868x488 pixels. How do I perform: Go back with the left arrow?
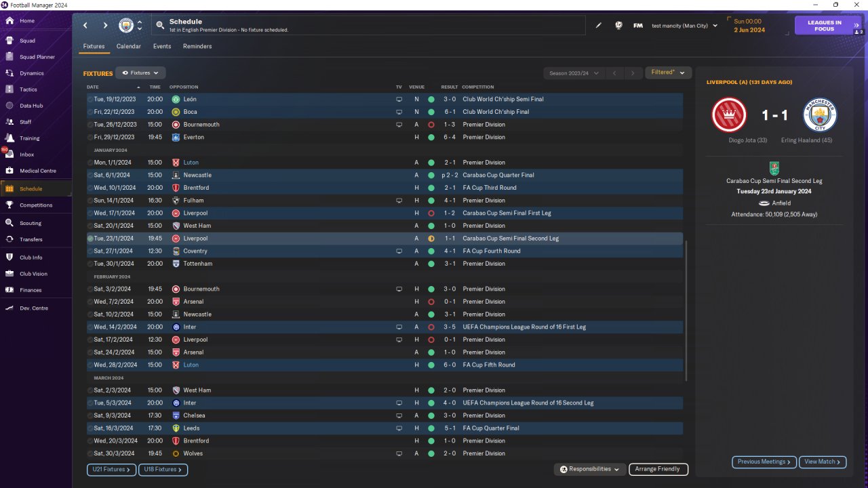point(85,26)
